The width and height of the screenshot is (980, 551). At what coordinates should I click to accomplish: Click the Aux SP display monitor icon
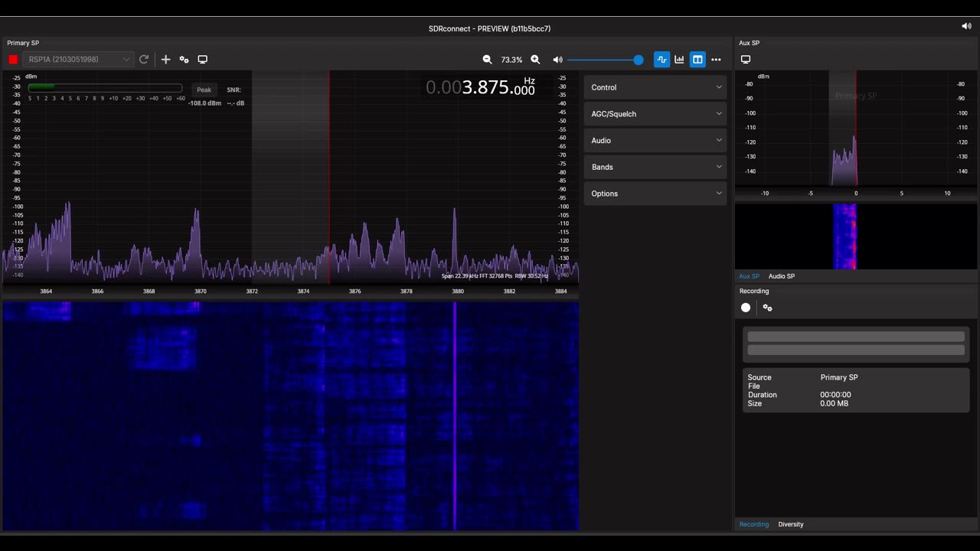[746, 60]
